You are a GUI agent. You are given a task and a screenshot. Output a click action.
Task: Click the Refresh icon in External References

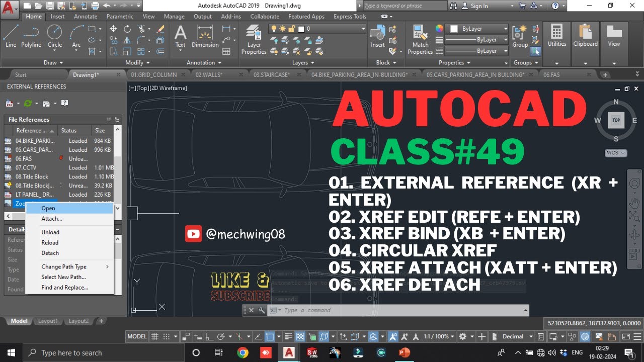[x=28, y=103]
